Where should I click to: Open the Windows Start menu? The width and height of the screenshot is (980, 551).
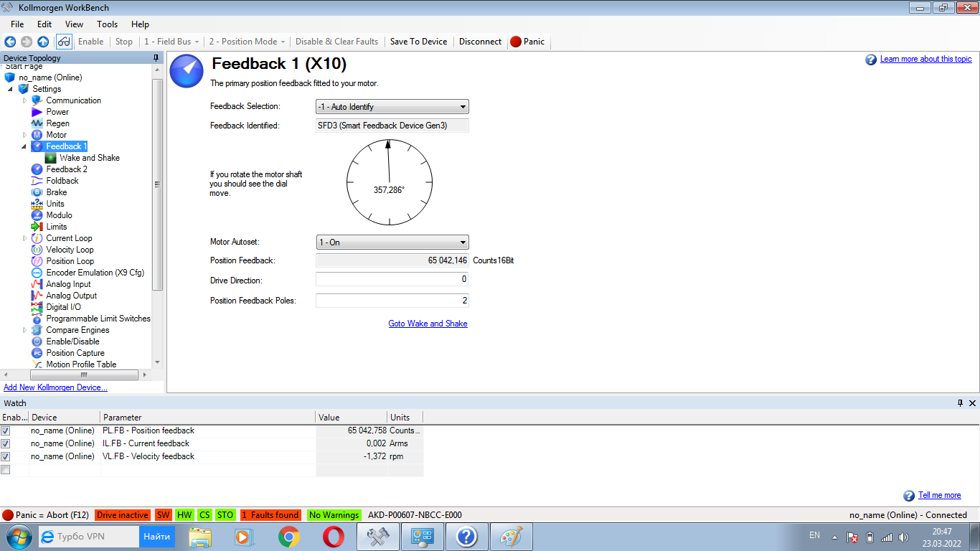pyautogui.click(x=19, y=537)
